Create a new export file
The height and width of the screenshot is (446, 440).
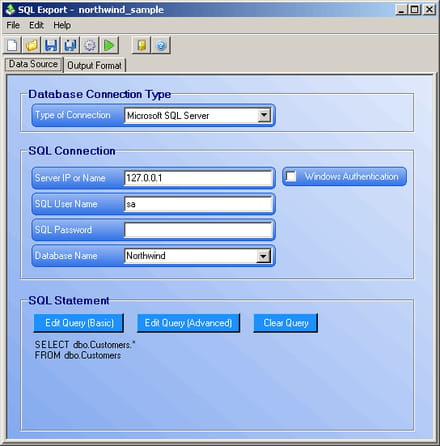pos(12,45)
